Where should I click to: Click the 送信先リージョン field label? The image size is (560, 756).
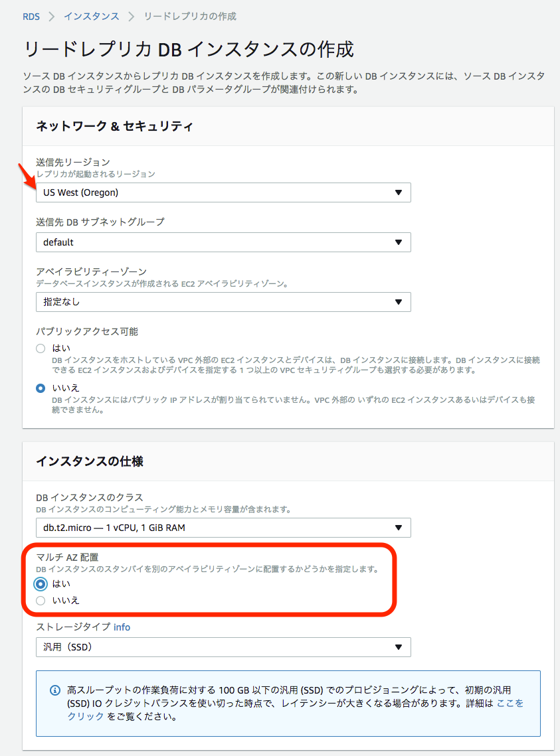(73, 162)
